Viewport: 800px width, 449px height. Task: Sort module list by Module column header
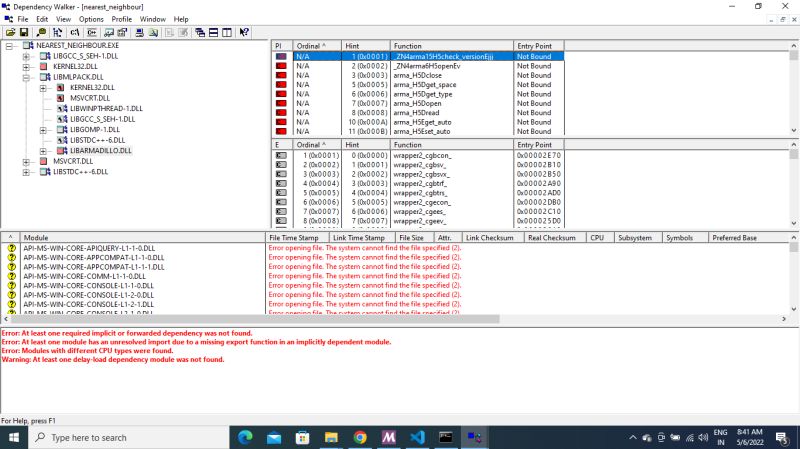click(142, 238)
